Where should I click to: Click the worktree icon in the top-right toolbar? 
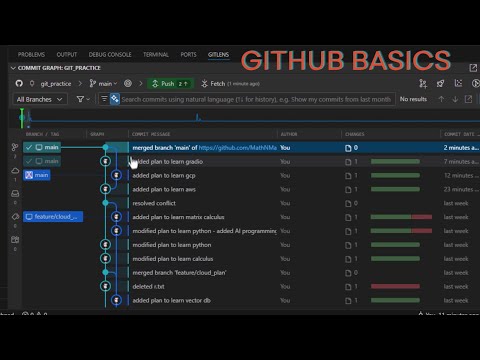423,83
